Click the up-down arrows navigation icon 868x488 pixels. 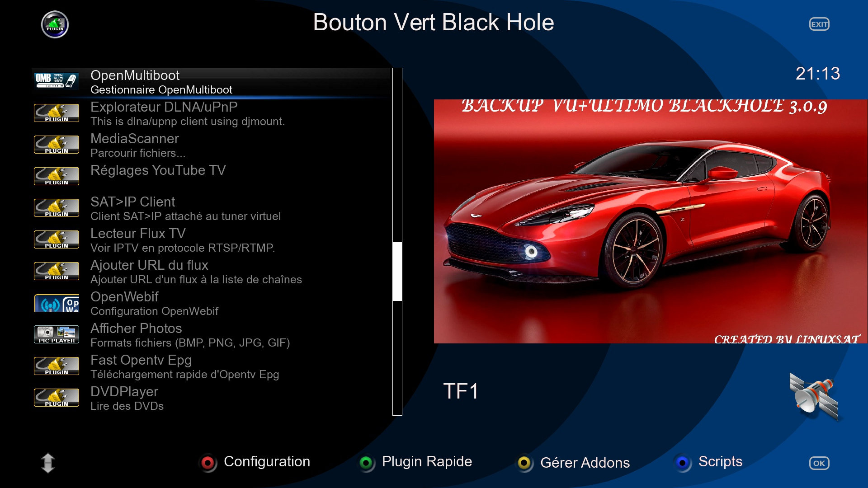click(x=47, y=463)
